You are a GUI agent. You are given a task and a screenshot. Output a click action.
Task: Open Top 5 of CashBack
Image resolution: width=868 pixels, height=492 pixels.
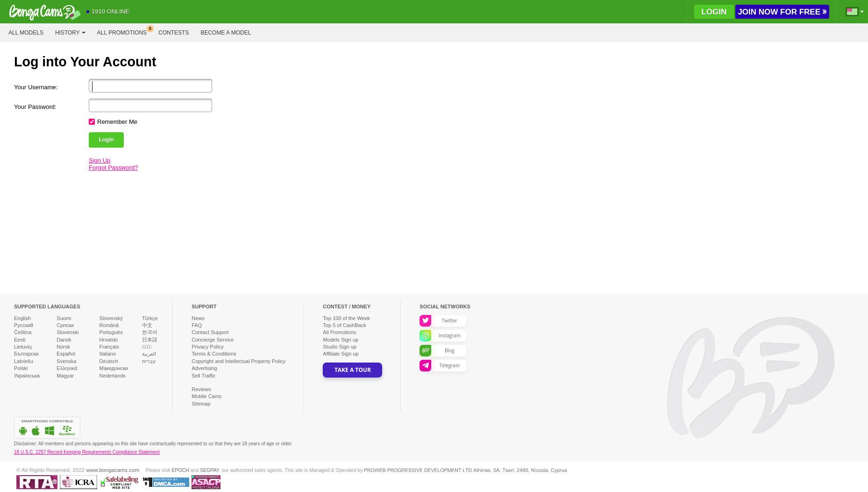[x=344, y=325]
